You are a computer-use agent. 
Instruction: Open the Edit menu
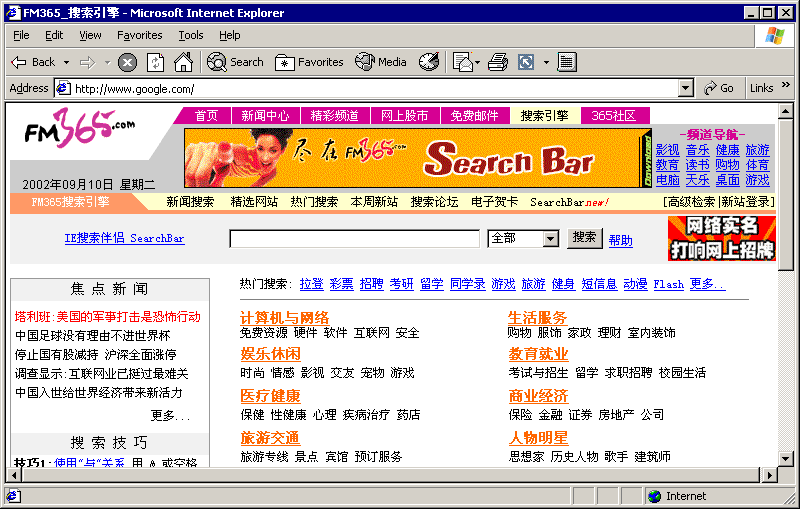pyautogui.click(x=54, y=35)
